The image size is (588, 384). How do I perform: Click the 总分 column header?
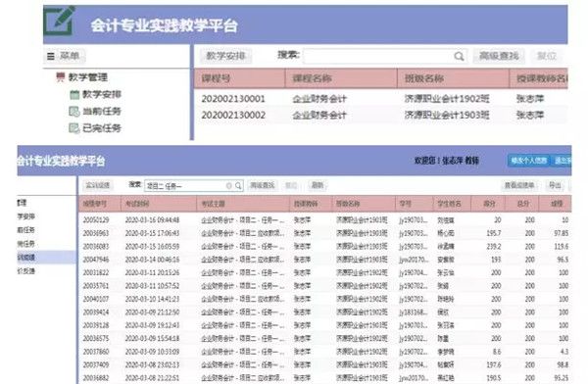(522, 204)
